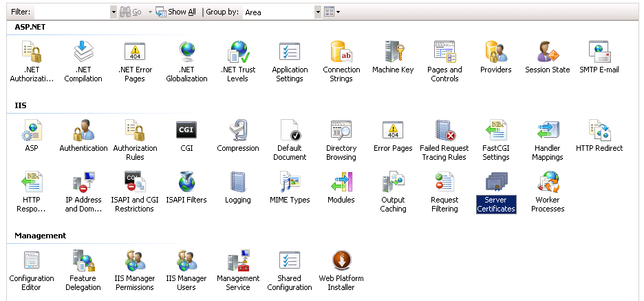Open the .NET Compilation feature

[83, 62]
